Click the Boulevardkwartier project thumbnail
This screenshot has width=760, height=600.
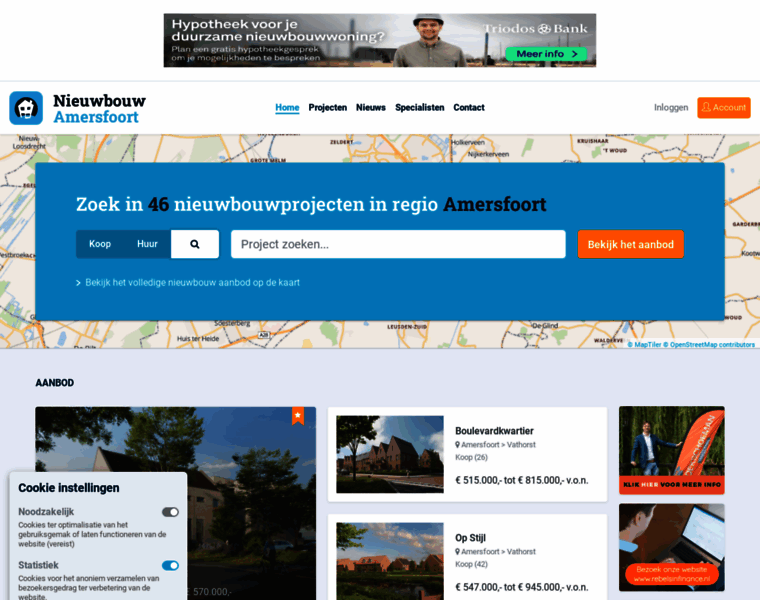click(390, 455)
